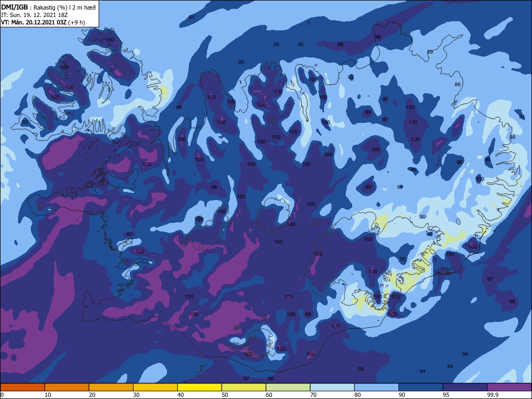Click the map title 'Rakastig (%) í 2 m hæð'
This screenshot has height=399, width=532.
64,8
